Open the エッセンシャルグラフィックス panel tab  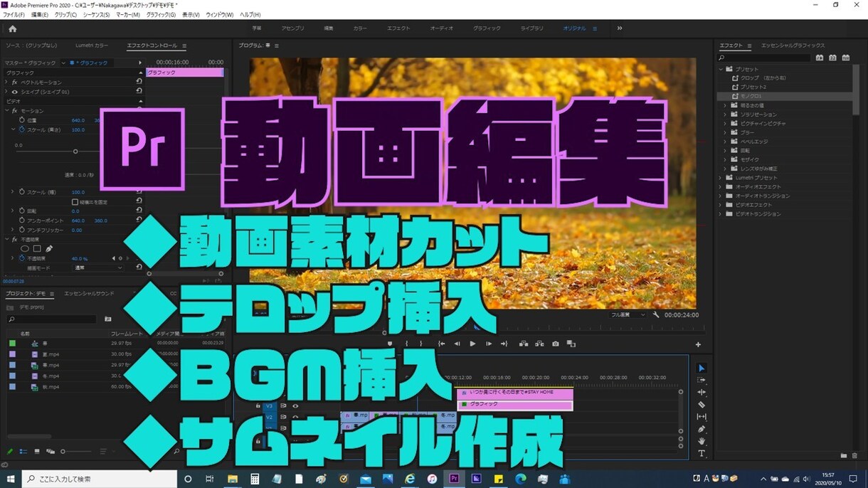[793, 46]
